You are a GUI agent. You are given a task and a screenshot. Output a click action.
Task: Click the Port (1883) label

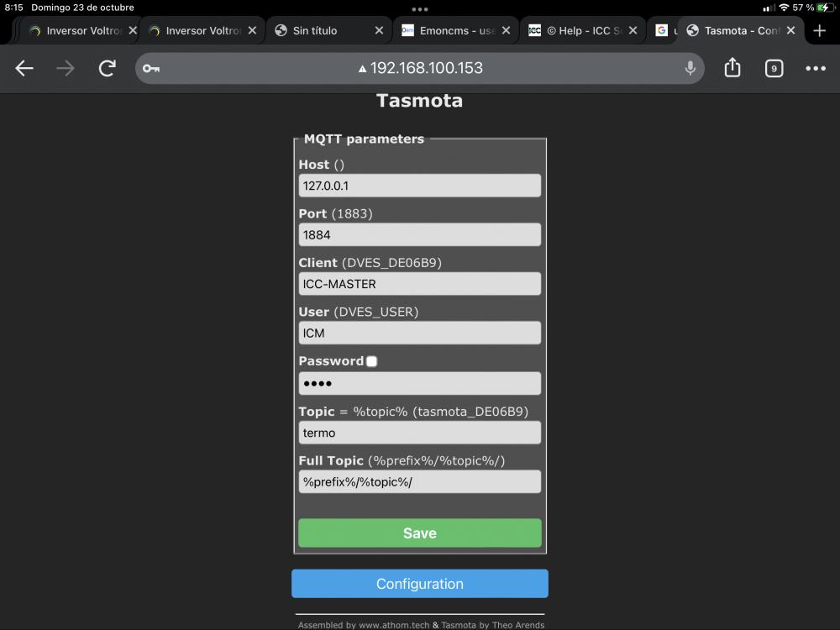335,213
